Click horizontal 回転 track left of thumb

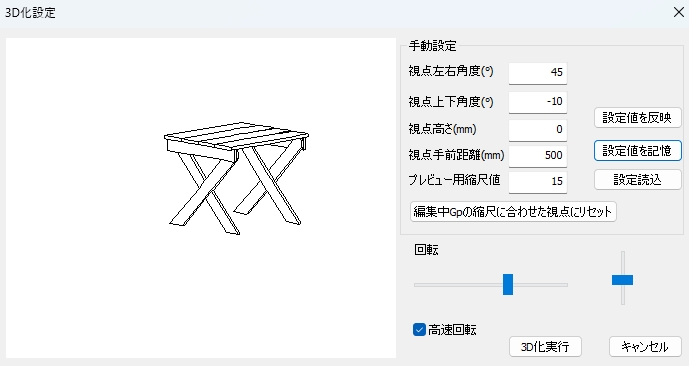(458, 285)
